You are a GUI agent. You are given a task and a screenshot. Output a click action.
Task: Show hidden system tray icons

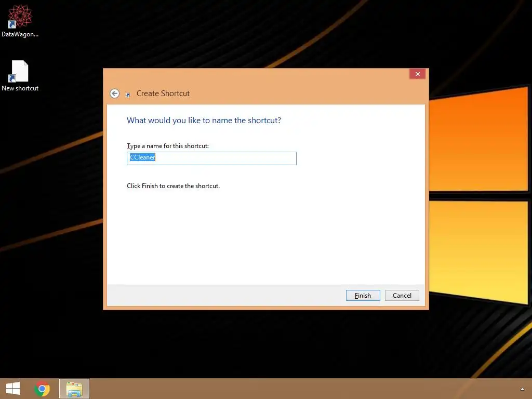(x=522, y=389)
